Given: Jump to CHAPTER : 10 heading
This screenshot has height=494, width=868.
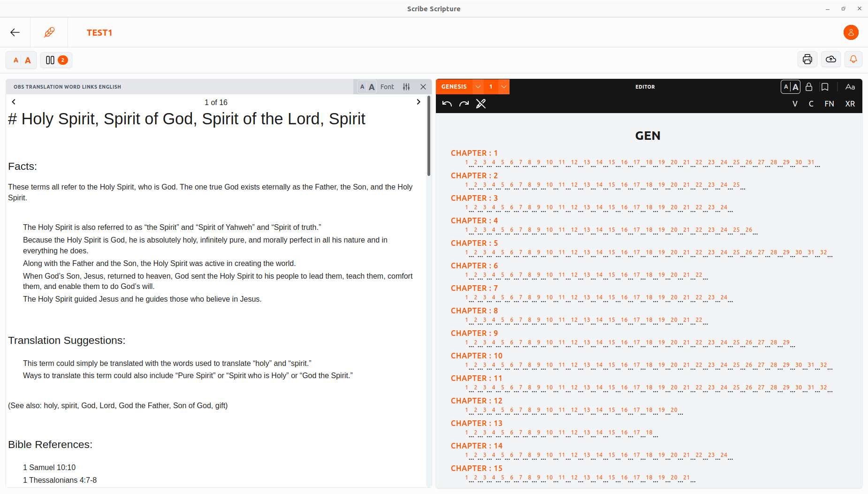Looking at the screenshot, I should pyautogui.click(x=476, y=356).
